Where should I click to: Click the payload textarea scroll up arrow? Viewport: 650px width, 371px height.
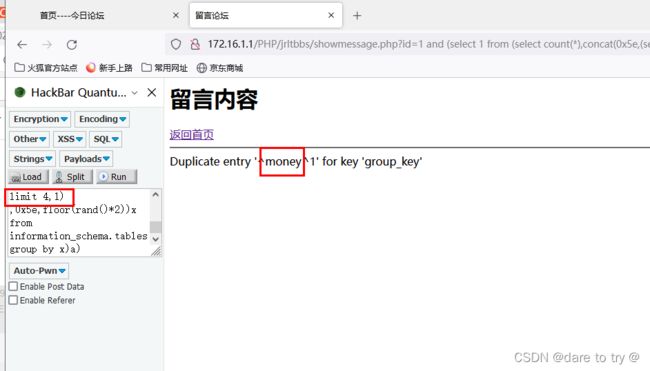pyautogui.click(x=155, y=194)
